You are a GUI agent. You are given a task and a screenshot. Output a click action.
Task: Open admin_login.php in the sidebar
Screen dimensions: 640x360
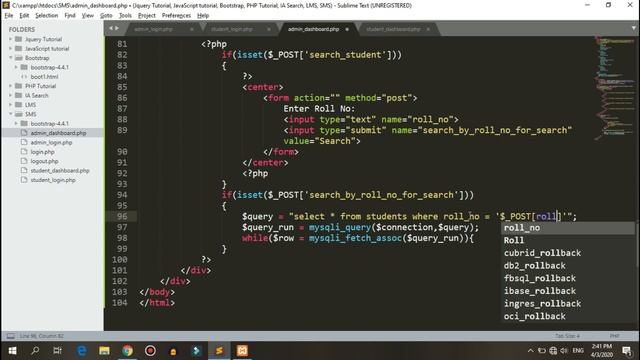click(51, 142)
